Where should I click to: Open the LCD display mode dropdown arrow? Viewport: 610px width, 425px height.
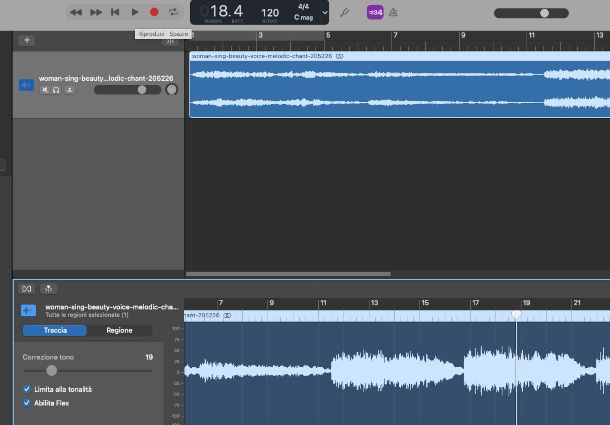coord(324,12)
